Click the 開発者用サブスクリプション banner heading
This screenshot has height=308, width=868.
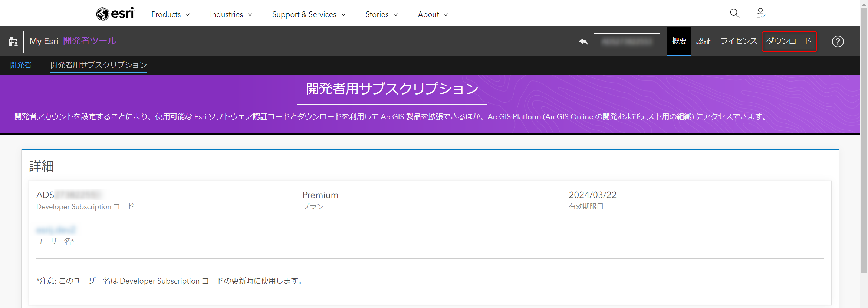point(392,89)
